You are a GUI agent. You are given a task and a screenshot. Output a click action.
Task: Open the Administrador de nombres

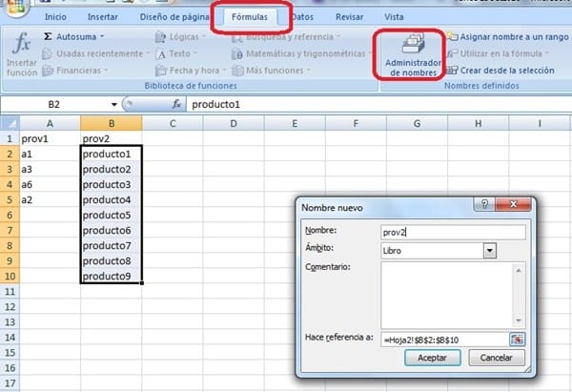pos(413,54)
